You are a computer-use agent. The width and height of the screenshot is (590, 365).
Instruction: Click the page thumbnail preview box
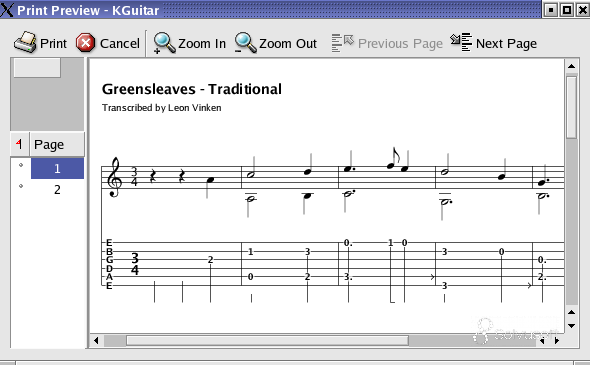[x=37, y=68]
